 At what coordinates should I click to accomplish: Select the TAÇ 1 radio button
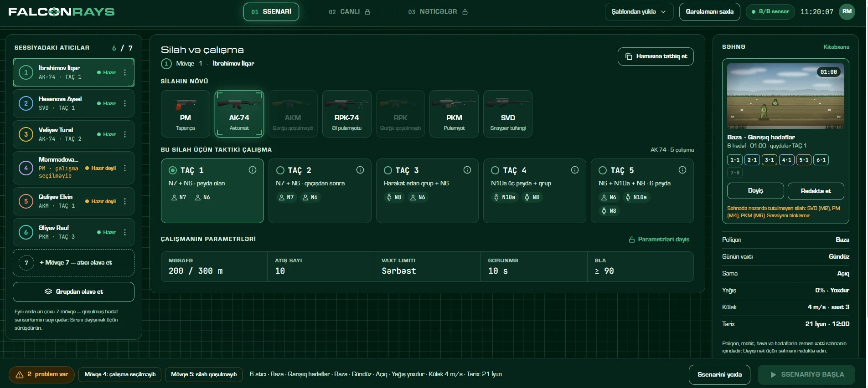pos(173,170)
